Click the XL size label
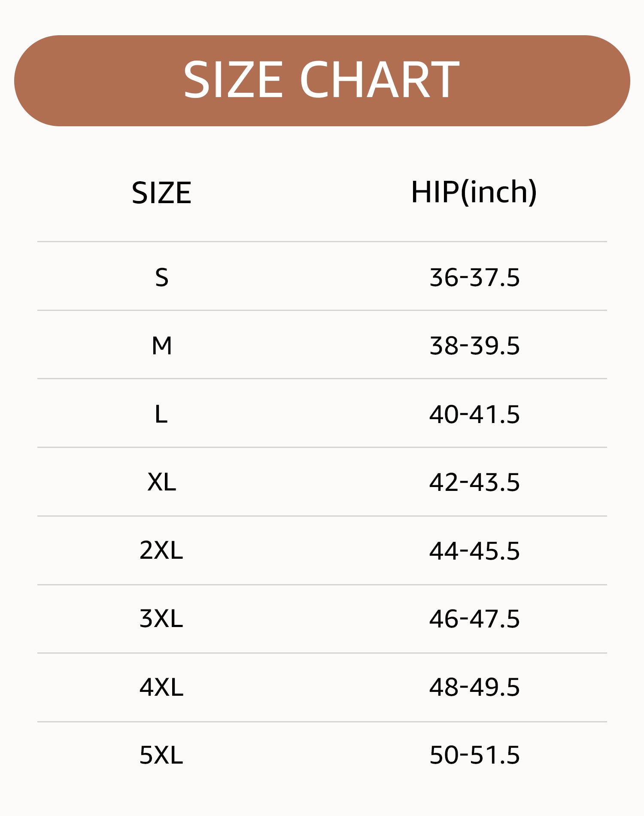The height and width of the screenshot is (816, 644). coord(162,482)
